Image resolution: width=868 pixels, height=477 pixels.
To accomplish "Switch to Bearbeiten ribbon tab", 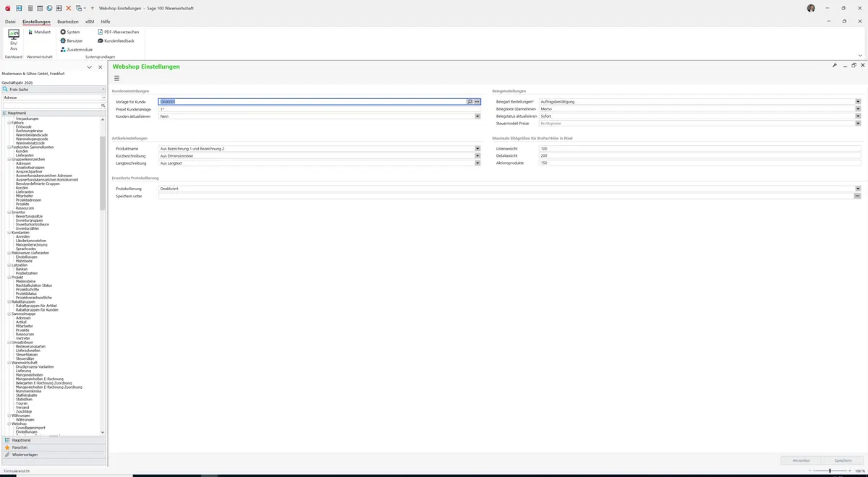I will coord(68,22).
